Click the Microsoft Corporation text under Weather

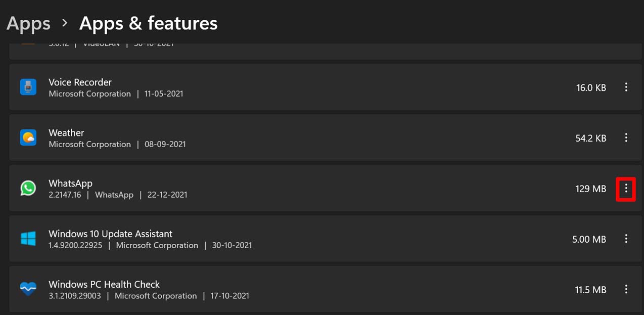[x=89, y=144]
